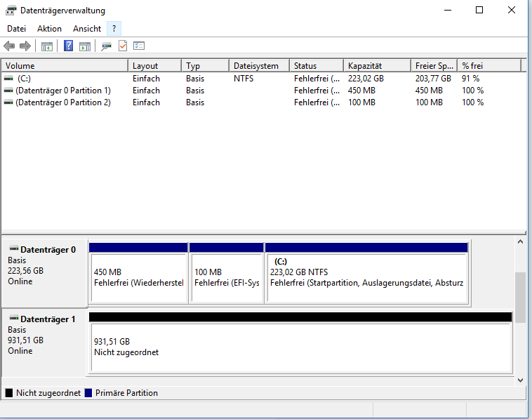The width and height of the screenshot is (532, 419).
Task: Click the 91 % free cell
Action: [x=471, y=79]
